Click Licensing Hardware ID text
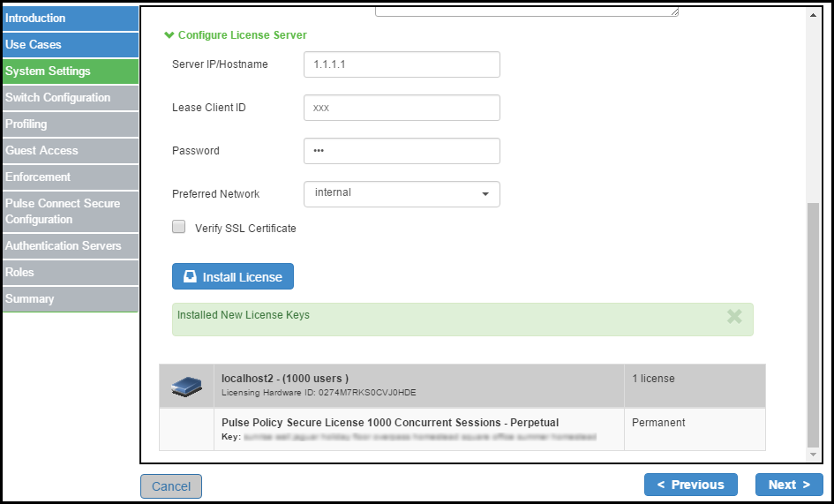The height and width of the screenshot is (504, 834). [319, 394]
